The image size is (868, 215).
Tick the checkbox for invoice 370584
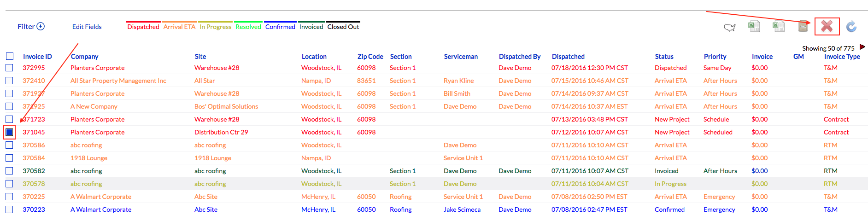[9, 158]
